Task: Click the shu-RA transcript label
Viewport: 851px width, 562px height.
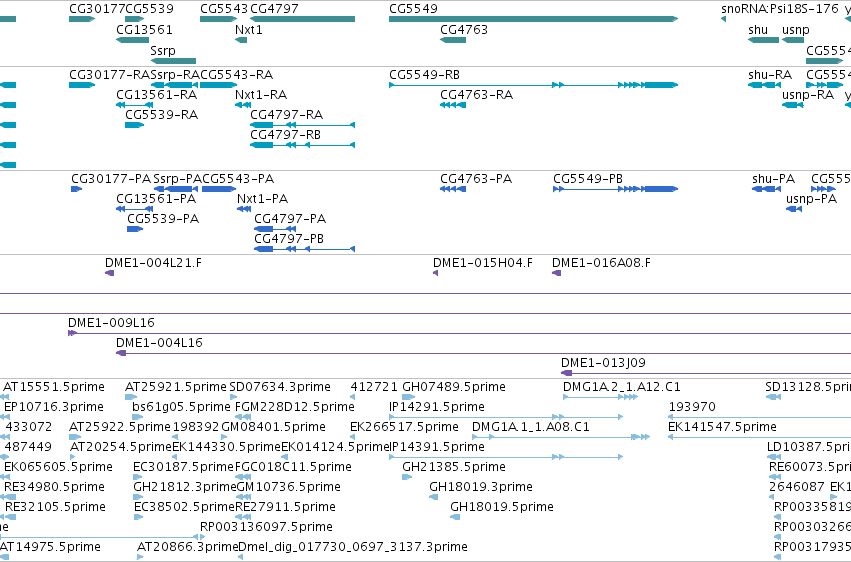Action: pos(770,75)
